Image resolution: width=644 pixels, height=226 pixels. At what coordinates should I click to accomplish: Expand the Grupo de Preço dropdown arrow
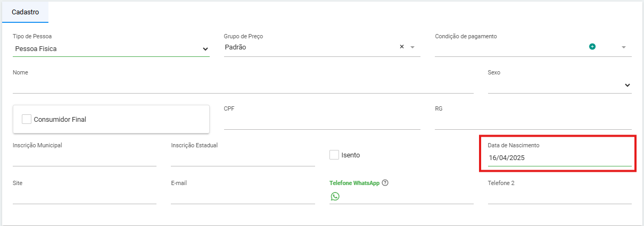pyautogui.click(x=412, y=47)
